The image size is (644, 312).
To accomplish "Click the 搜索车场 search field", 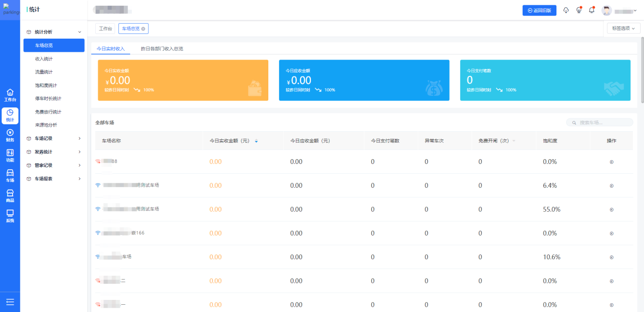I will [602, 123].
